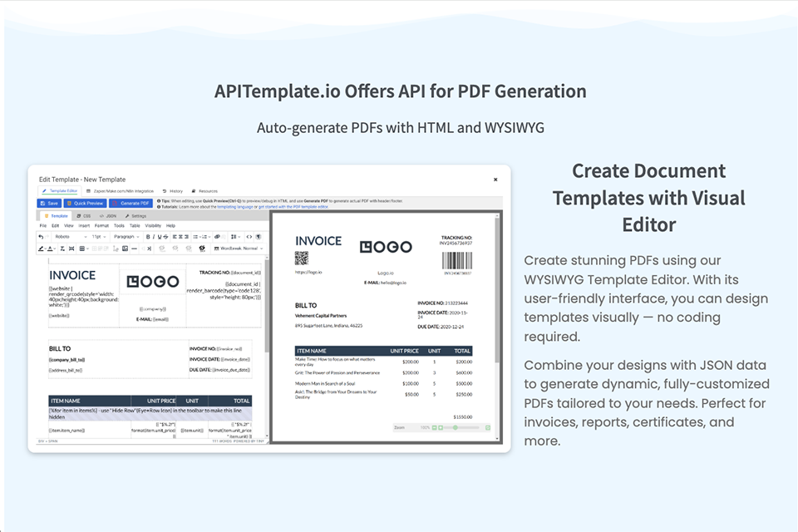Open the Roboto font family dropdown
This screenshot has height=532, width=798.
coord(71,237)
